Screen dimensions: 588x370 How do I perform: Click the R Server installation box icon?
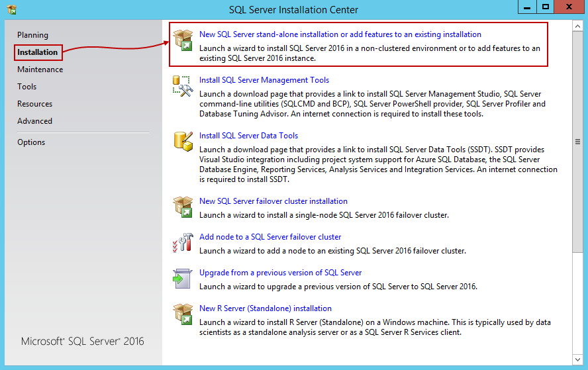pyautogui.click(x=183, y=314)
